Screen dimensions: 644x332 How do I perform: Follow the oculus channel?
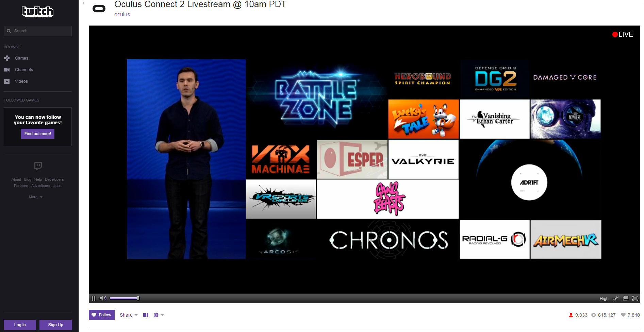click(102, 315)
